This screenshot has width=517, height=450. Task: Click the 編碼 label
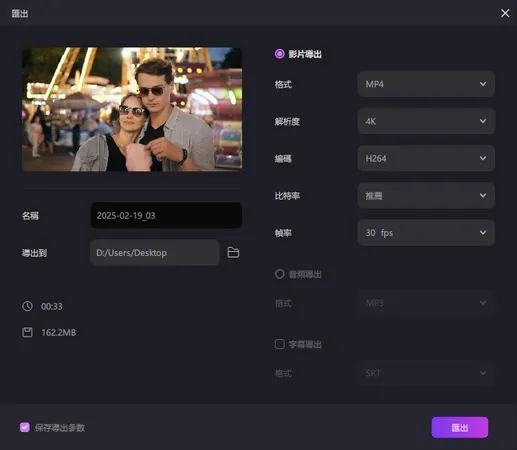pyautogui.click(x=283, y=159)
